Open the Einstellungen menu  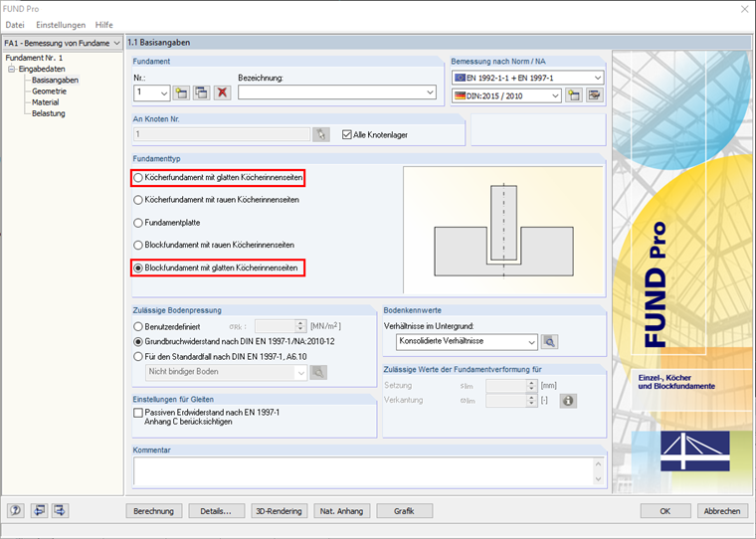pyautogui.click(x=61, y=25)
